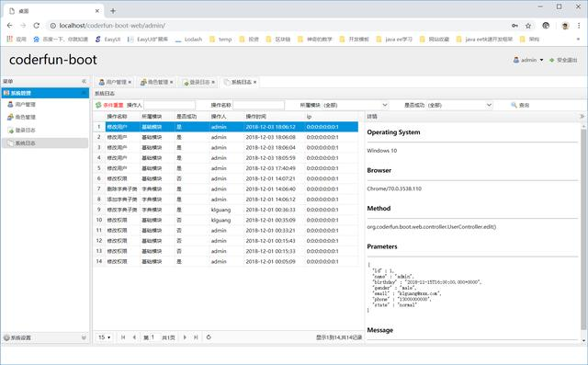Click the Chrome/70.0.3538.110 browser value
This screenshot has height=365, width=588.
(x=394, y=188)
